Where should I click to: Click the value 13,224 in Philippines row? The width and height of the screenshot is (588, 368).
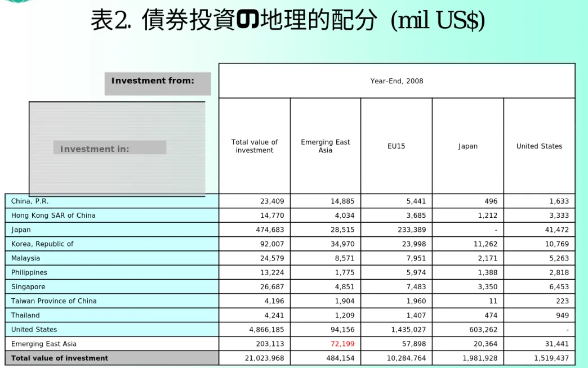272,272
